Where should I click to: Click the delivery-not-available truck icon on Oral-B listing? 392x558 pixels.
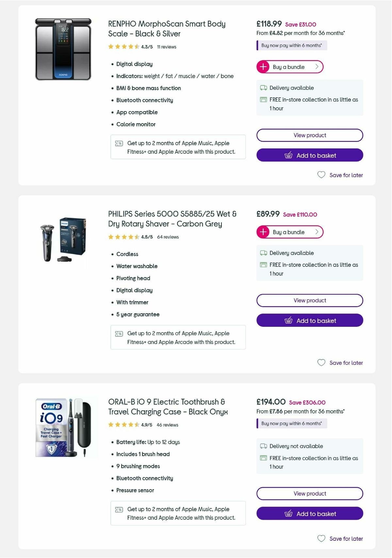coord(263,446)
